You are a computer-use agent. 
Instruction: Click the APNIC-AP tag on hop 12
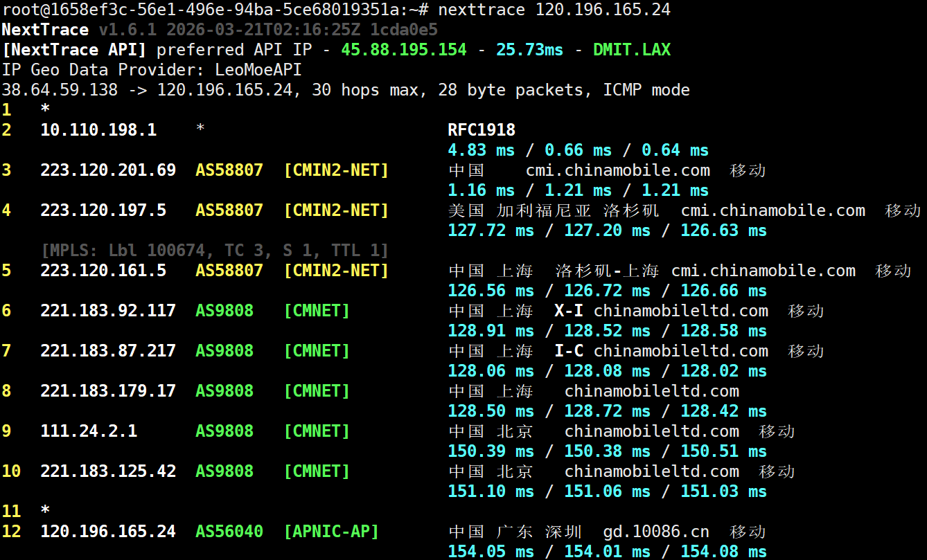point(331,532)
